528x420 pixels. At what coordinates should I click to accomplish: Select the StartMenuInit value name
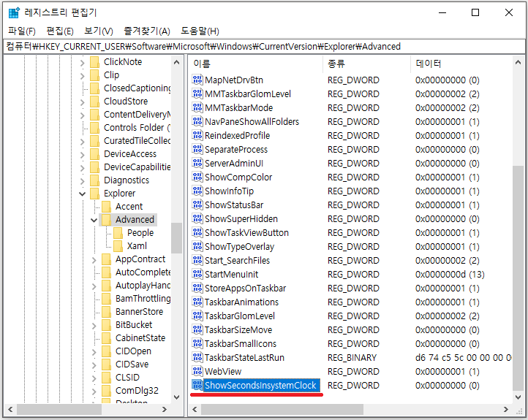coord(231,275)
